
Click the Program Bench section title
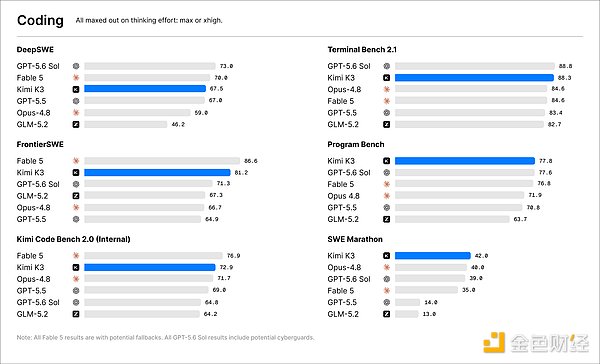coord(355,144)
